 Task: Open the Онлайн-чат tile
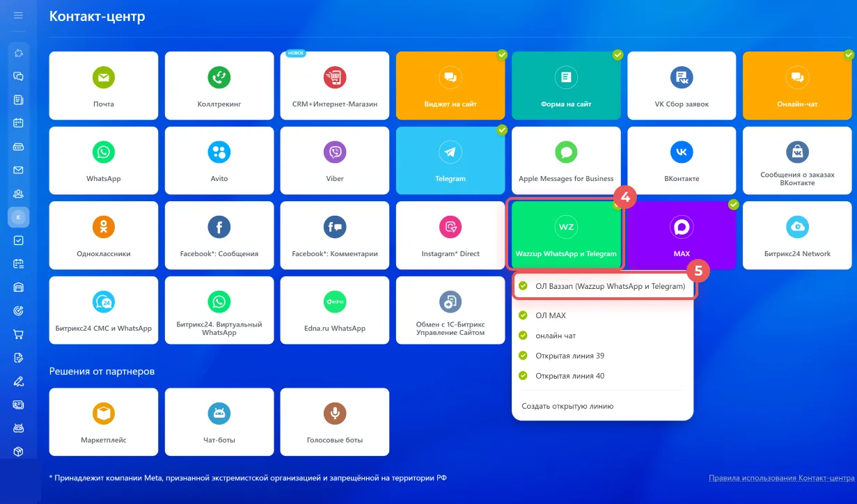(797, 85)
